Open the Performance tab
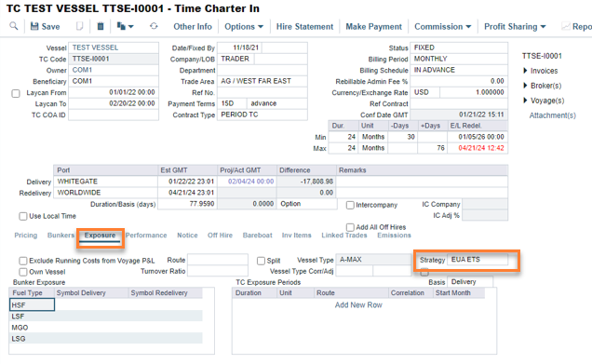The image size is (592, 364). (146, 236)
